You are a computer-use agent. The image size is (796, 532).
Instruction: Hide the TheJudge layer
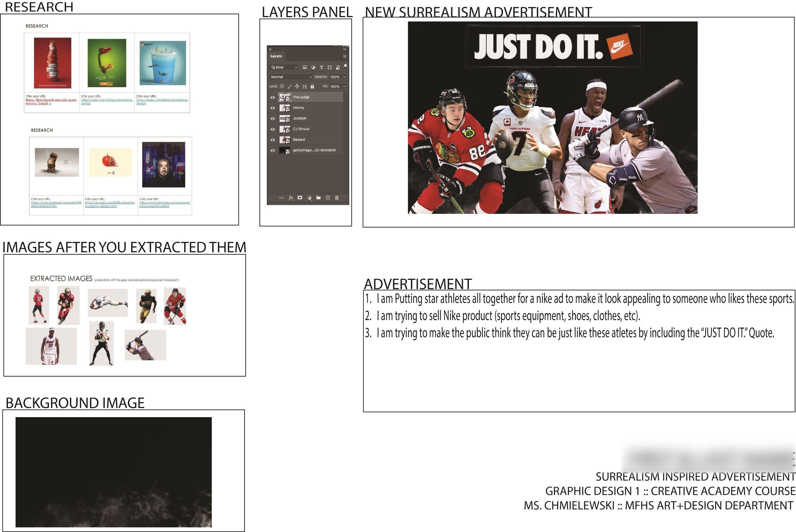coord(273,97)
